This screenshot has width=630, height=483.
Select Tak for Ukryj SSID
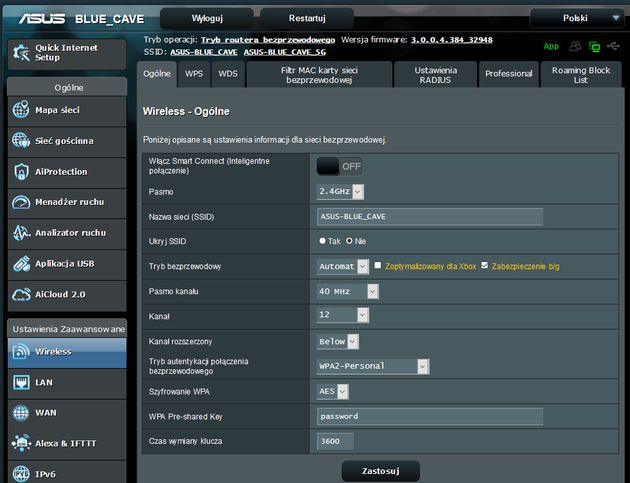click(322, 241)
